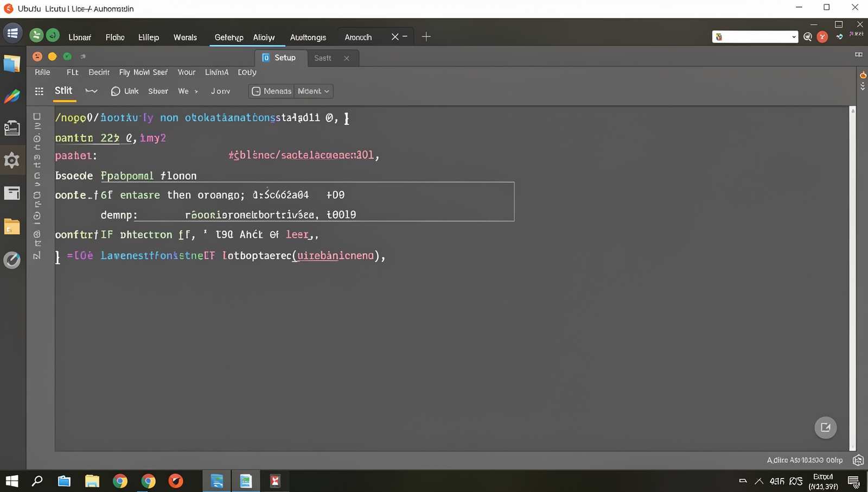This screenshot has height=492, width=868.
Task: Click the Jonv toolbar button
Action: point(220,91)
